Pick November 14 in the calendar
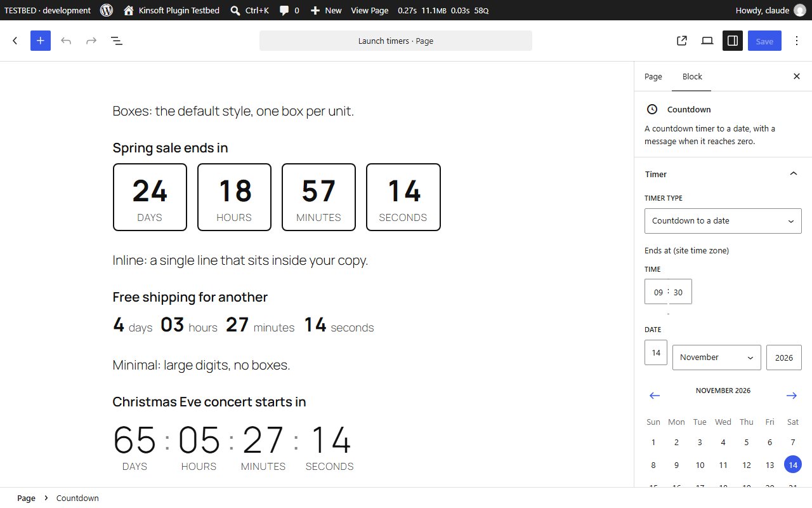 (x=793, y=465)
